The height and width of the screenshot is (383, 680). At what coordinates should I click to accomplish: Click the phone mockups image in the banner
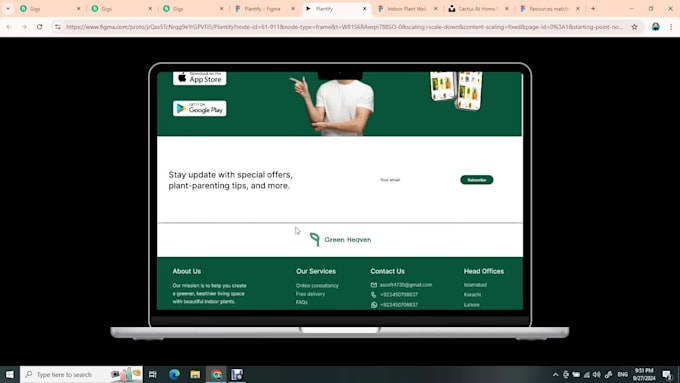pyautogui.click(x=456, y=90)
